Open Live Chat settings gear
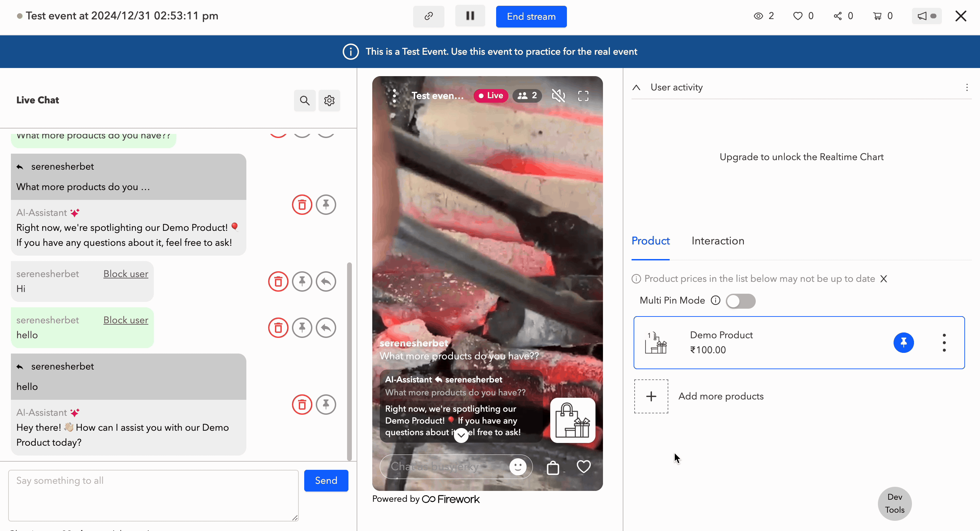 pyautogui.click(x=329, y=100)
